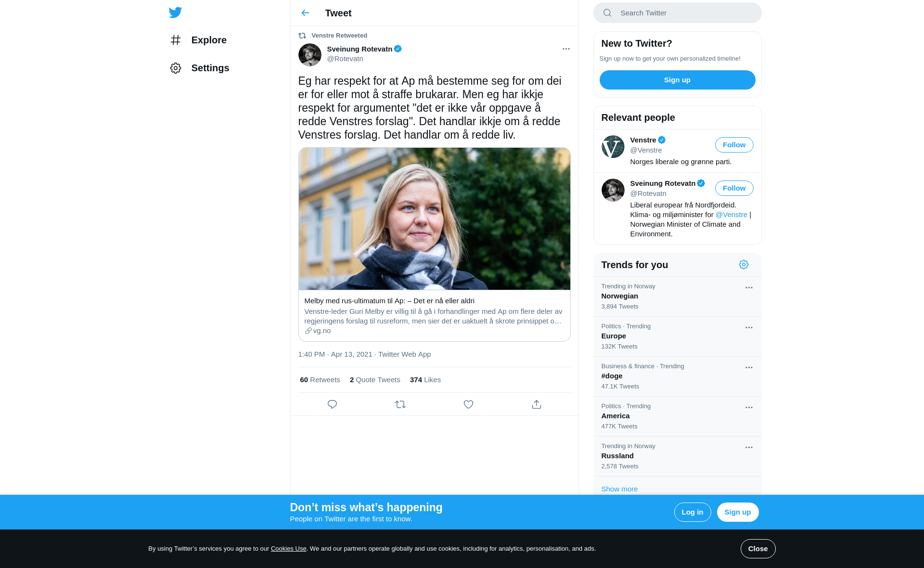This screenshot has height=568, width=924.
Task: Click the search magnifier icon
Action: tap(607, 13)
